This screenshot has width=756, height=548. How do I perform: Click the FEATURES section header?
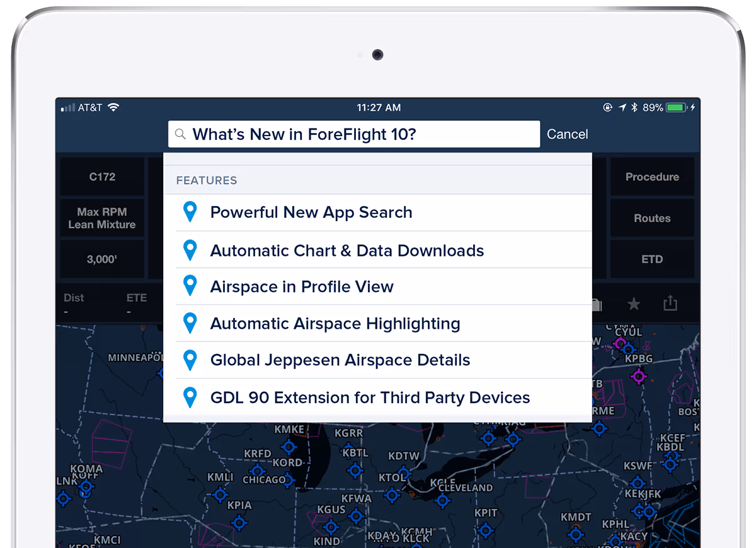(x=207, y=180)
